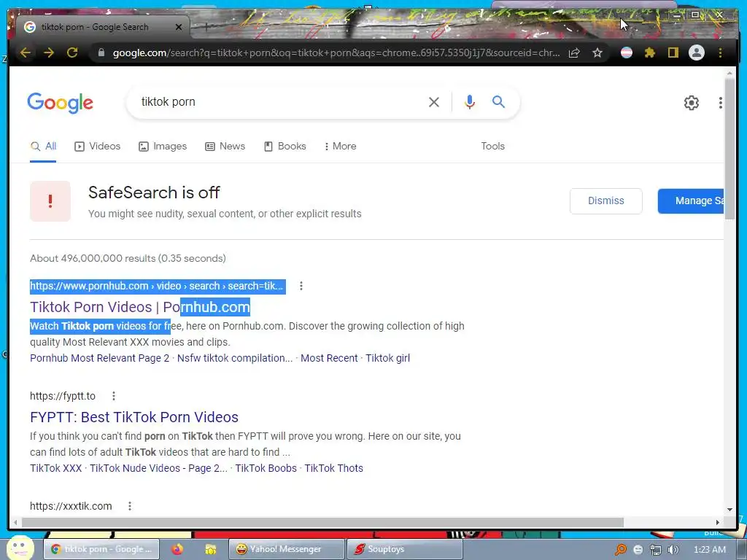Switch to the Books tab
Image resolution: width=747 pixels, height=560 pixels.
(285, 146)
